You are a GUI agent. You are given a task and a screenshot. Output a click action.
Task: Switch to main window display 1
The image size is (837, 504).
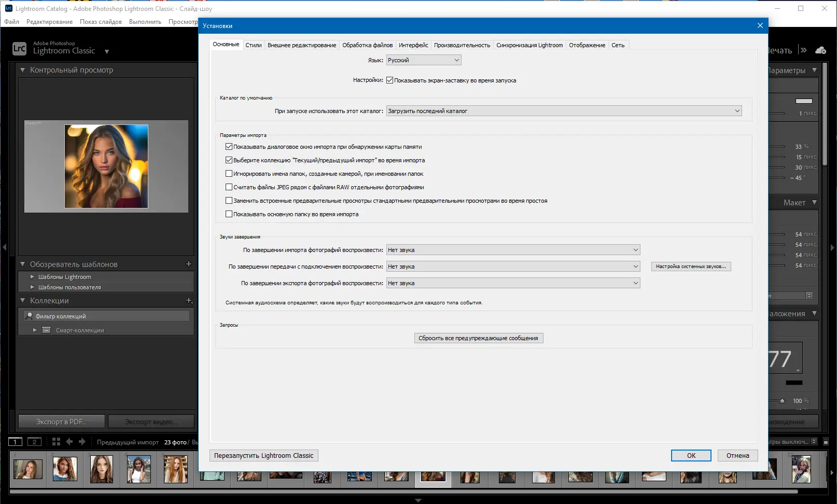(x=15, y=442)
